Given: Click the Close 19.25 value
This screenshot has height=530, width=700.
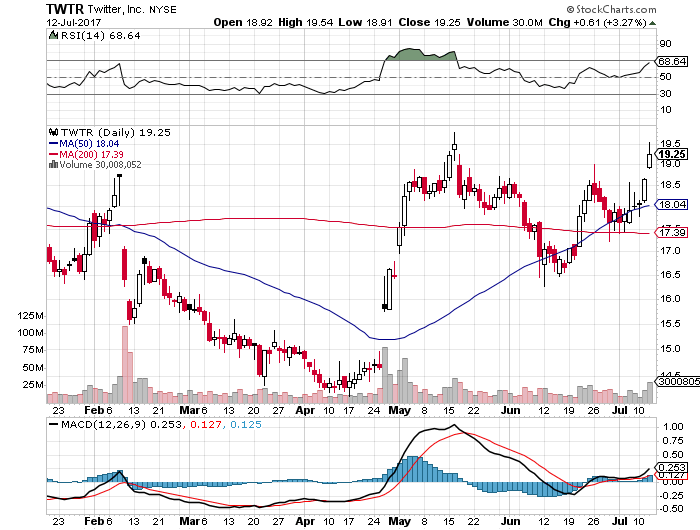Looking at the screenshot, I should (x=429, y=22).
